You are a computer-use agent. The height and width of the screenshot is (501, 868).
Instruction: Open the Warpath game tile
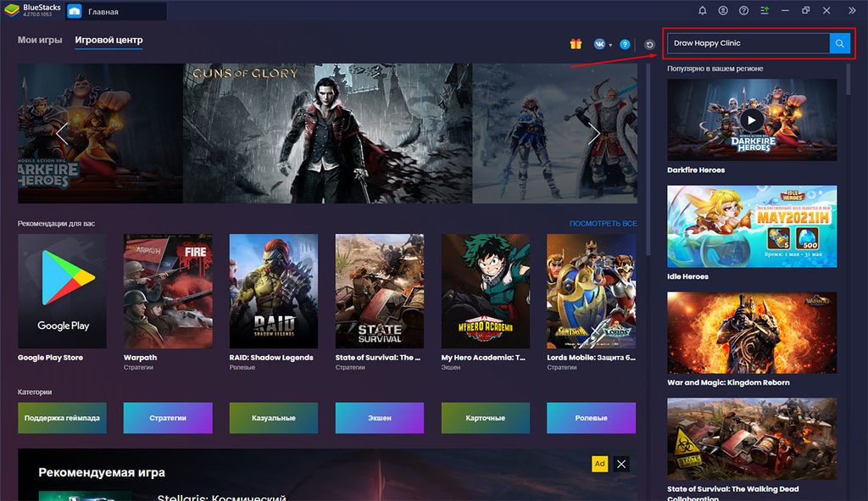168,291
